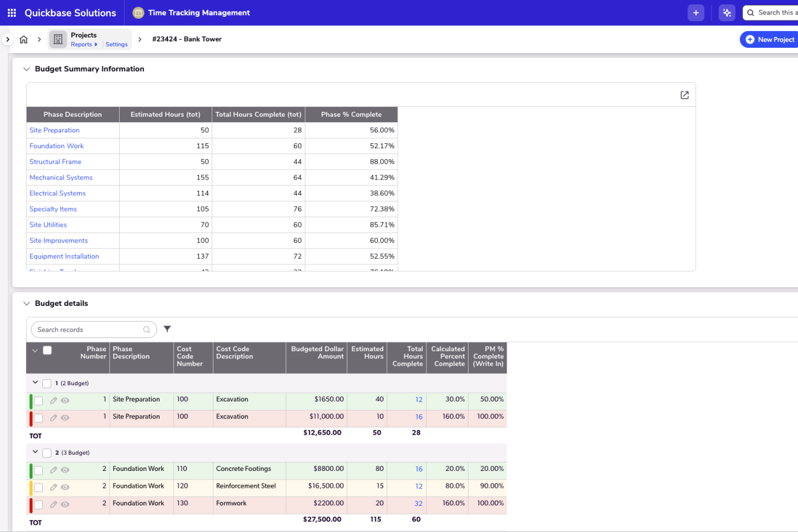798x532 pixels.
Task: Select all records with header checkbox
Action: [x=47, y=350]
